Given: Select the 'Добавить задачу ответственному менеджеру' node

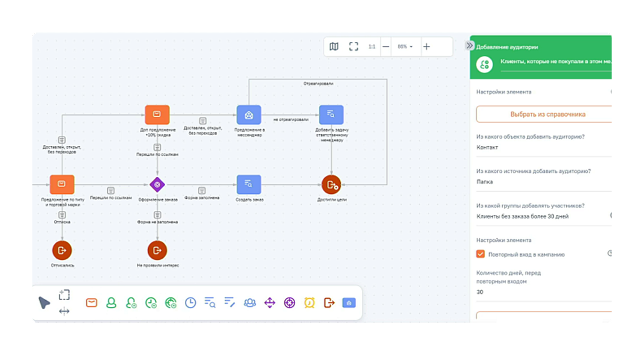Looking at the screenshot, I should (x=331, y=115).
